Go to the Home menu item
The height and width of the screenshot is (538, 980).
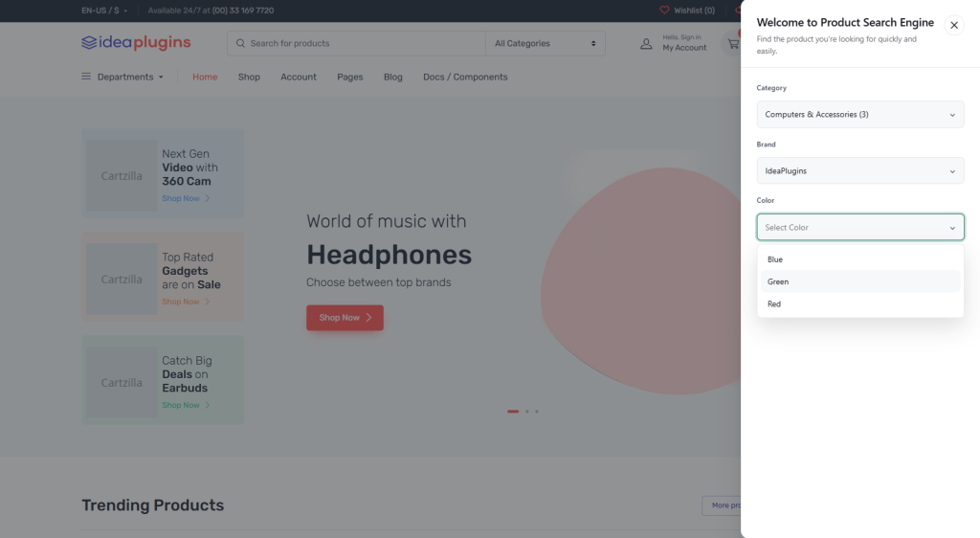(205, 77)
